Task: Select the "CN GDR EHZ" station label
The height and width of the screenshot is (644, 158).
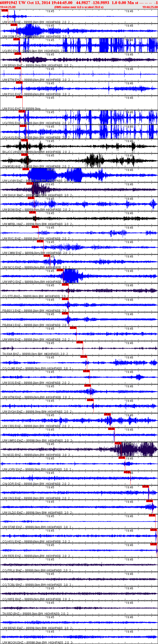Action: click(x=12, y=484)
